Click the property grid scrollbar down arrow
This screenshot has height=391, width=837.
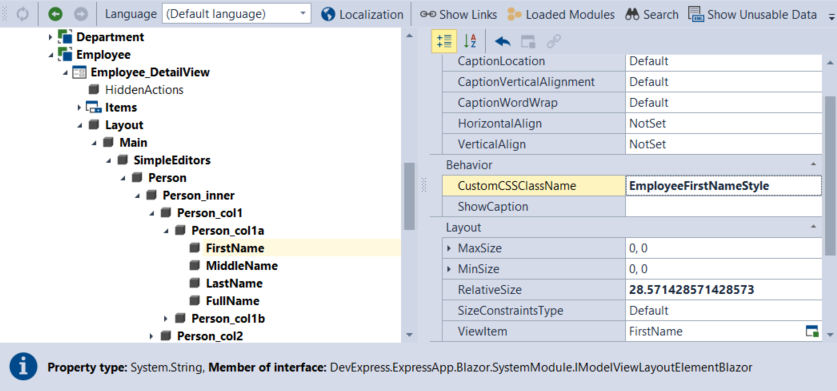pos(830,334)
